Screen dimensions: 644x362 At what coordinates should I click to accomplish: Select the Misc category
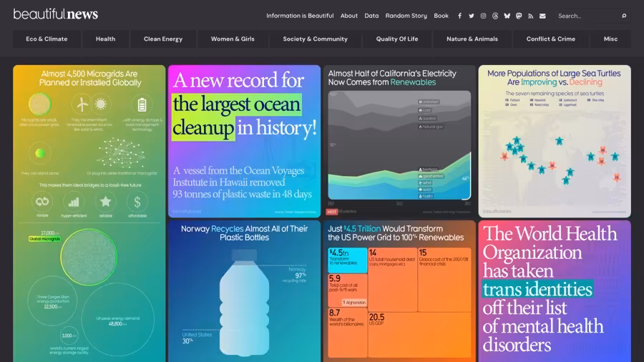(610, 39)
